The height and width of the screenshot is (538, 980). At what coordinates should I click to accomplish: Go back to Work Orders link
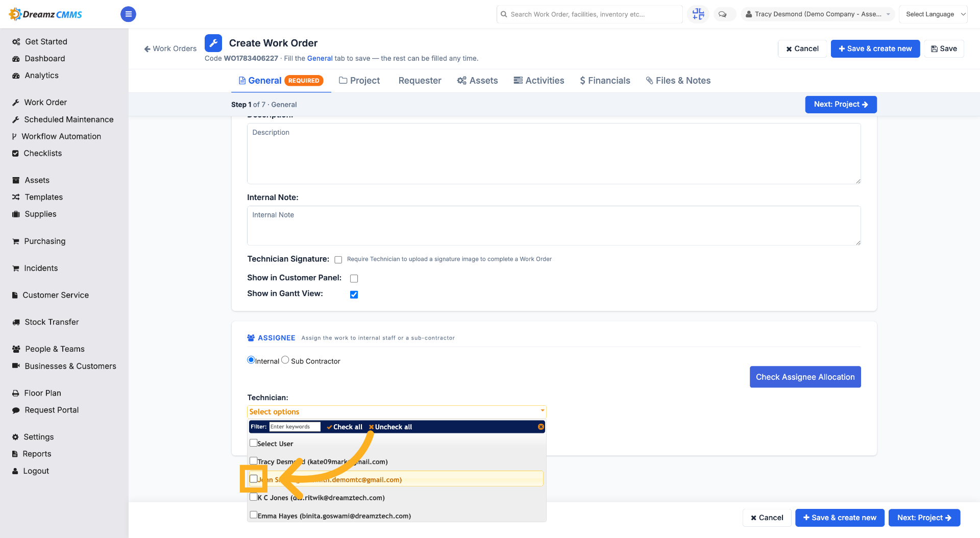coord(170,48)
